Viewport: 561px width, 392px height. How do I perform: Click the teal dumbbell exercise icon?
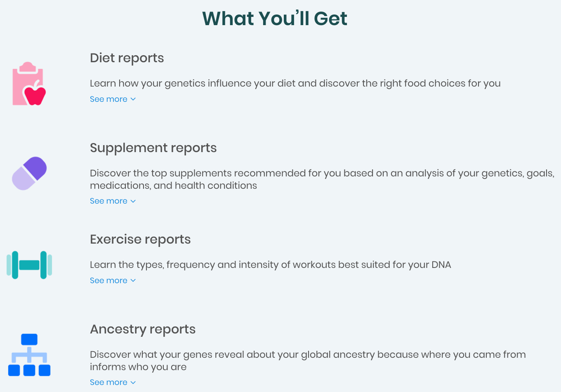(x=29, y=265)
